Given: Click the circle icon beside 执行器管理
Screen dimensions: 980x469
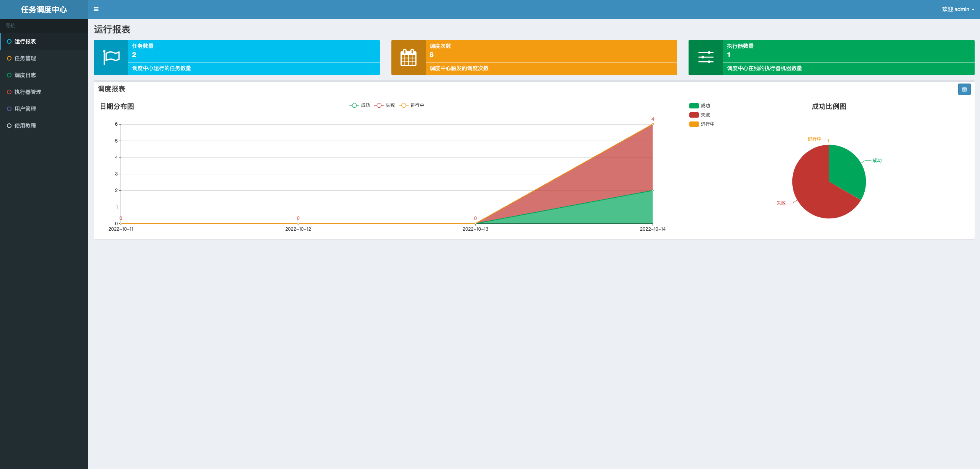Looking at the screenshot, I should (x=9, y=92).
